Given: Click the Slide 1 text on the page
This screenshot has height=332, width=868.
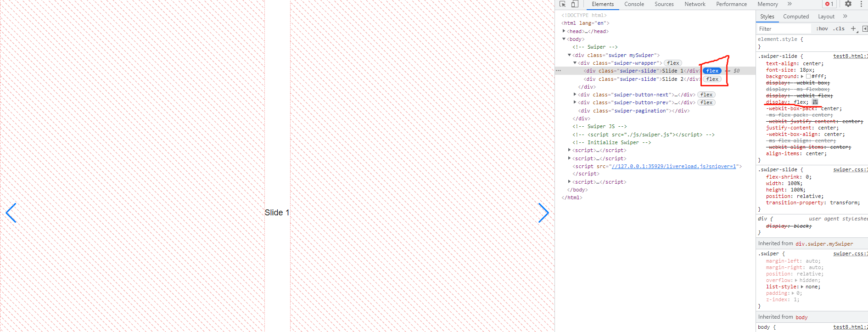Looking at the screenshot, I should click(x=277, y=213).
